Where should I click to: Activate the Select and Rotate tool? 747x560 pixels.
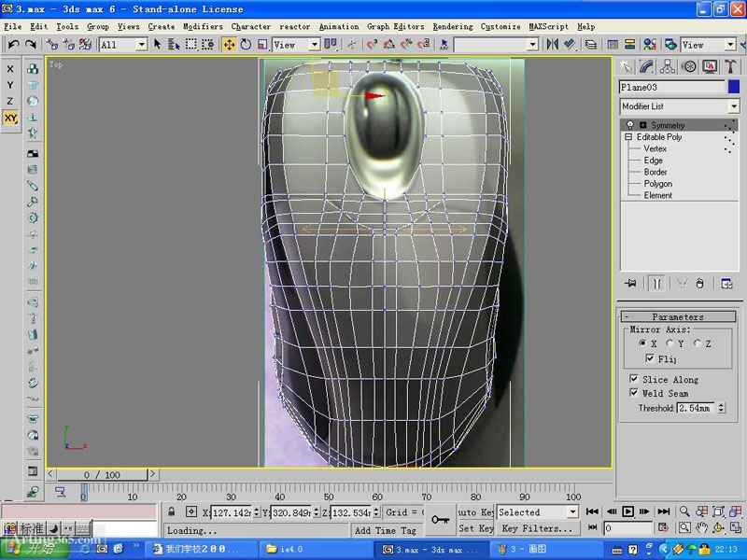[x=245, y=44]
